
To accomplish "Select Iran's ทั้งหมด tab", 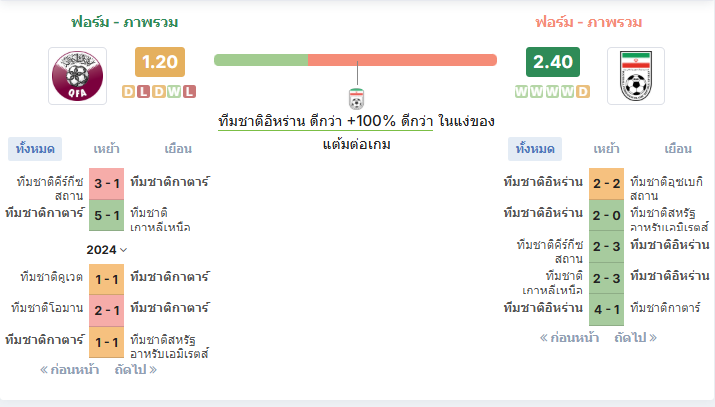I will click(x=535, y=149).
